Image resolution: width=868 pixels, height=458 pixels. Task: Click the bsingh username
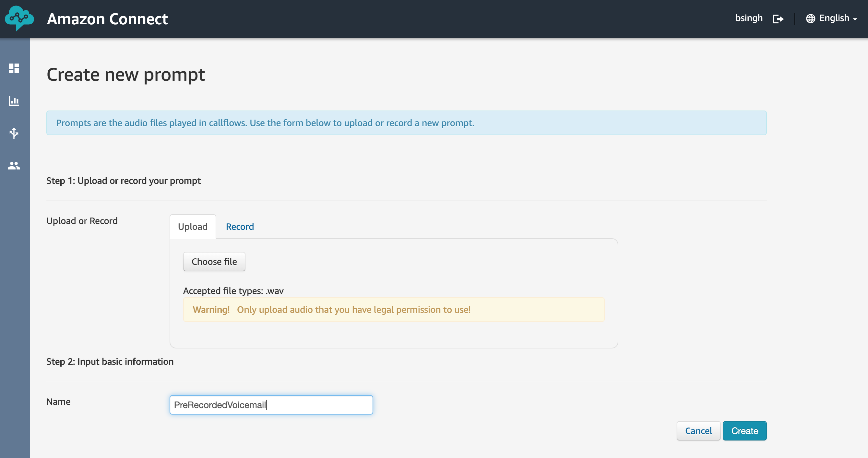(749, 18)
